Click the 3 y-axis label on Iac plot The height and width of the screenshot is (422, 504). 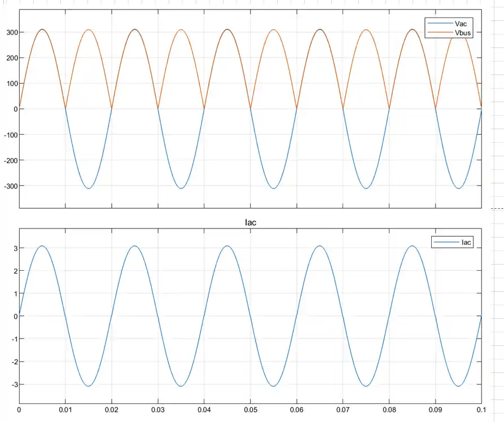pos(16,248)
